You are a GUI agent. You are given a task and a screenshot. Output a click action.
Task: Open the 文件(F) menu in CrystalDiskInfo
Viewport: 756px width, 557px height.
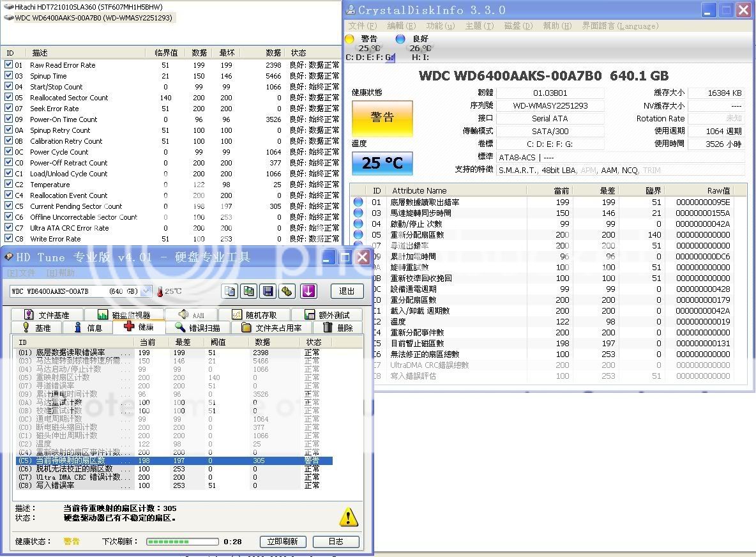coord(363,26)
